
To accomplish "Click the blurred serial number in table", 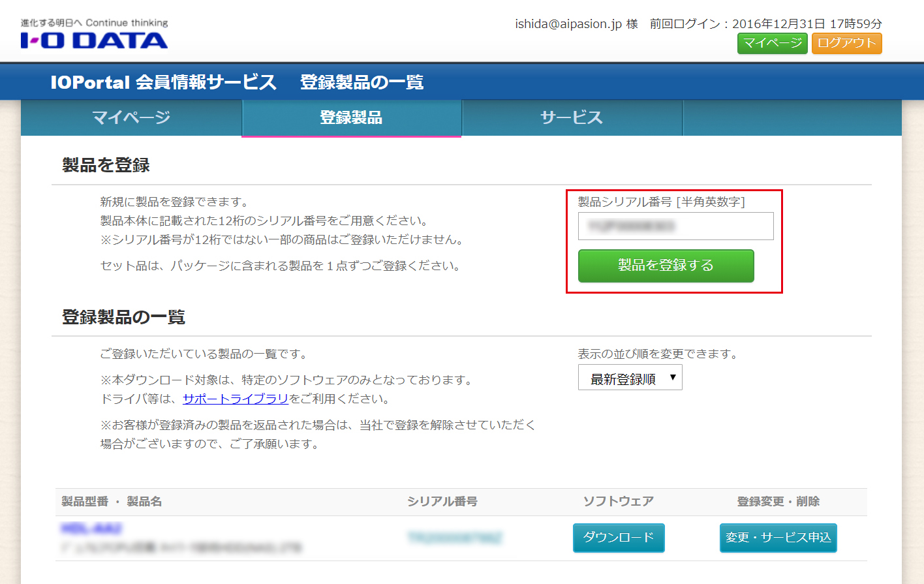I will point(455,538).
